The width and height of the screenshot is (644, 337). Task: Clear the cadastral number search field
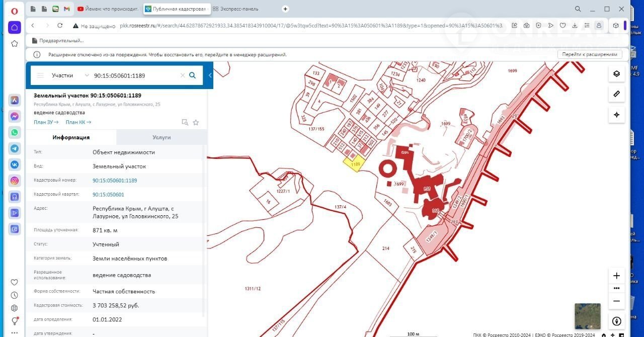(183, 75)
